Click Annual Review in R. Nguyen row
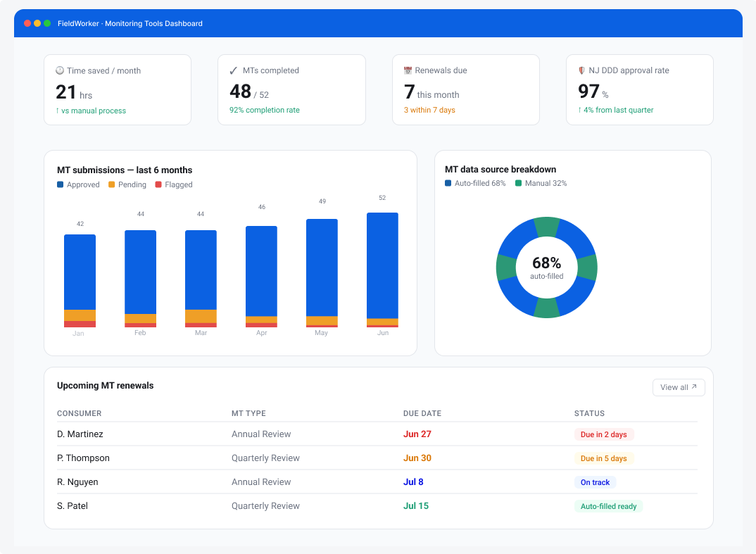 261,481
